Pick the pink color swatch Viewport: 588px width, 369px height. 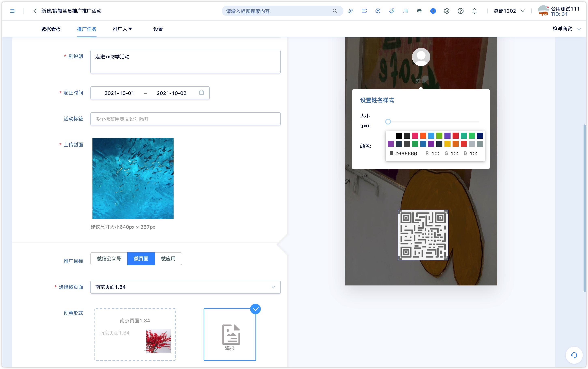(415, 135)
